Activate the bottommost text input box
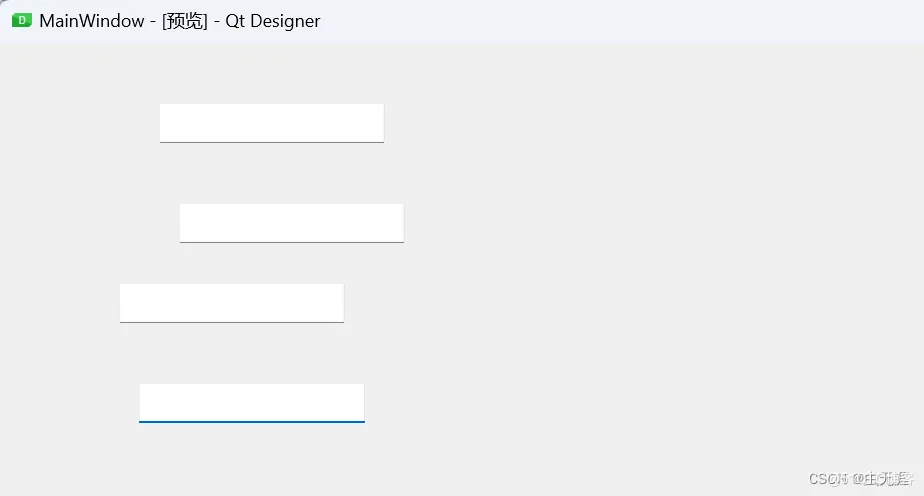 (x=252, y=403)
